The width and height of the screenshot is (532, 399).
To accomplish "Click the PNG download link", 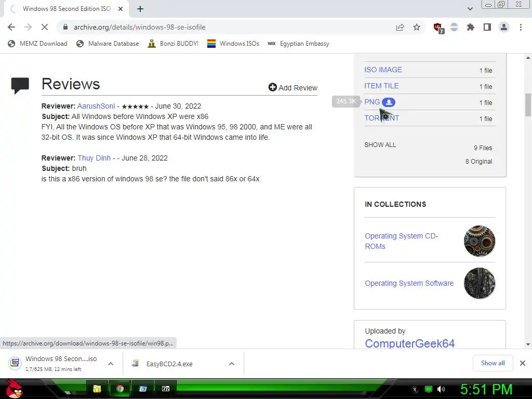I will 372,102.
